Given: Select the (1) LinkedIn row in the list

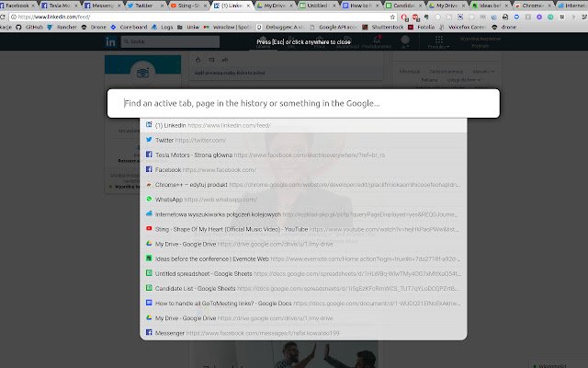Looking at the screenshot, I should coord(303,125).
